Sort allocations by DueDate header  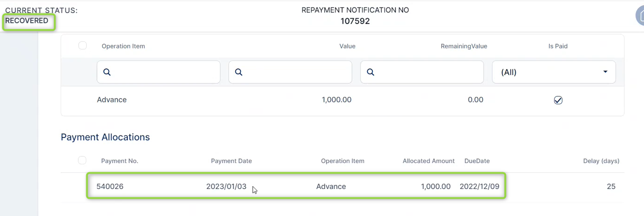pyautogui.click(x=477, y=161)
